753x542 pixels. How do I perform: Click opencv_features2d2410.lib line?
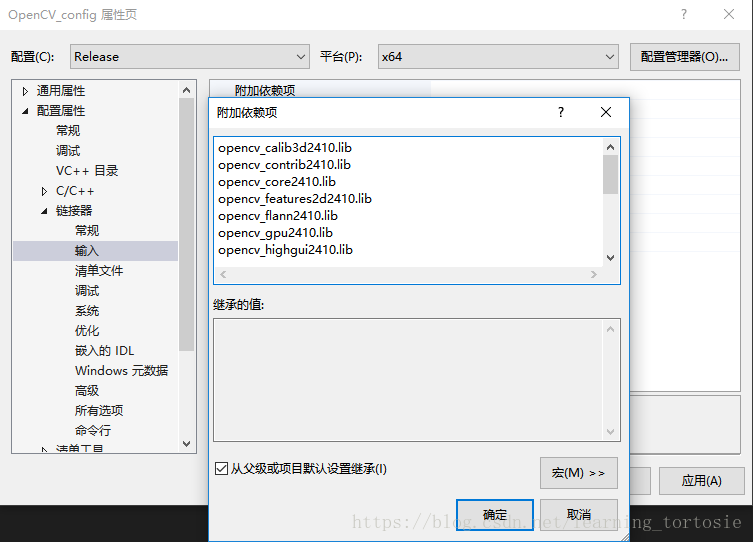295,199
